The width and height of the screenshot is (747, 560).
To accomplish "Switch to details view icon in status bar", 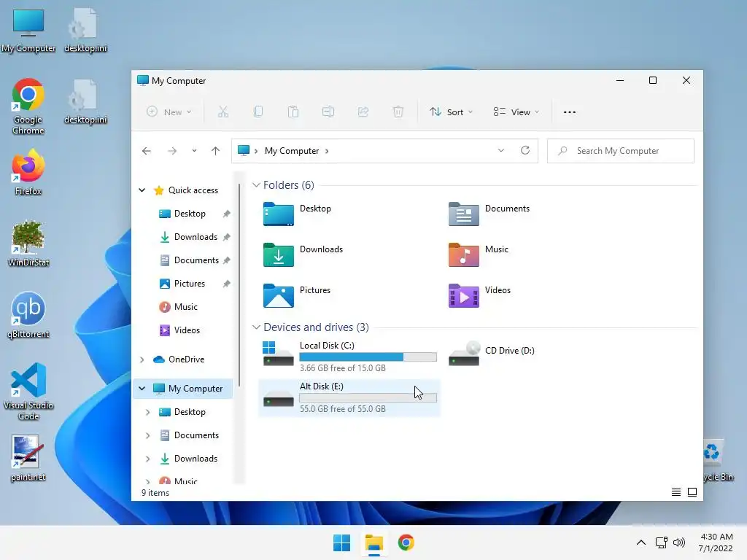I will tap(676, 492).
